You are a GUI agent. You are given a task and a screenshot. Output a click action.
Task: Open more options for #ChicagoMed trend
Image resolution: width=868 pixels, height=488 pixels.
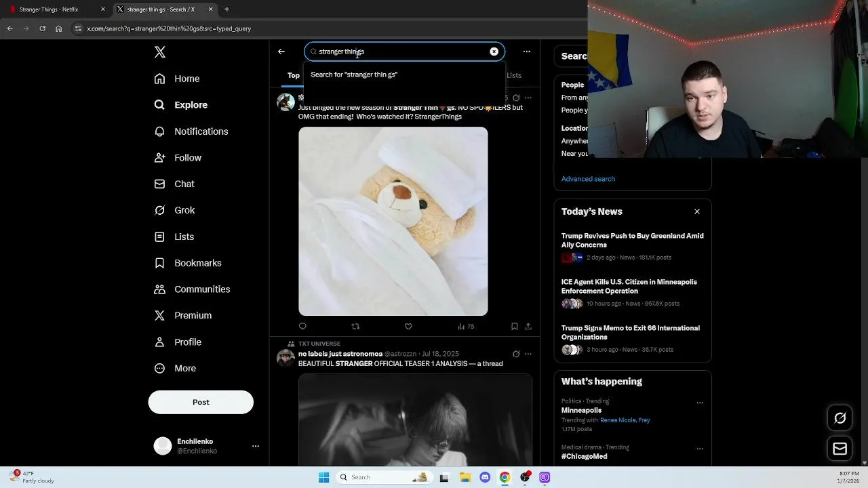pyautogui.click(x=700, y=449)
